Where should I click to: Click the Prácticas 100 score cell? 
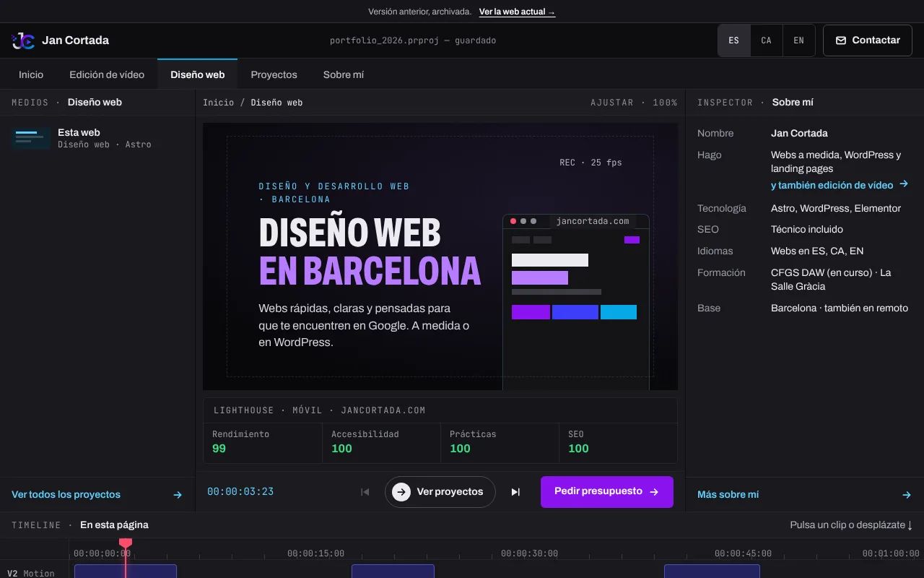click(500, 442)
